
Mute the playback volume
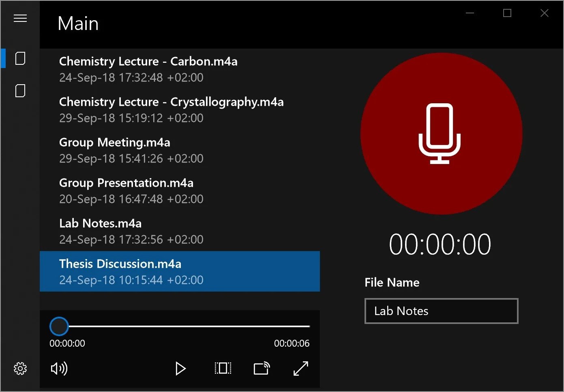point(59,369)
